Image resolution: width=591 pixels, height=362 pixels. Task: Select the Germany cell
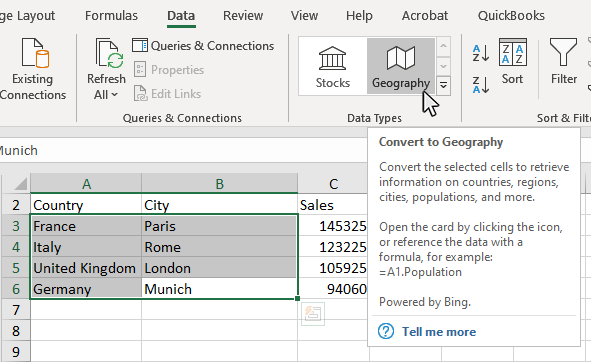(x=86, y=289)
